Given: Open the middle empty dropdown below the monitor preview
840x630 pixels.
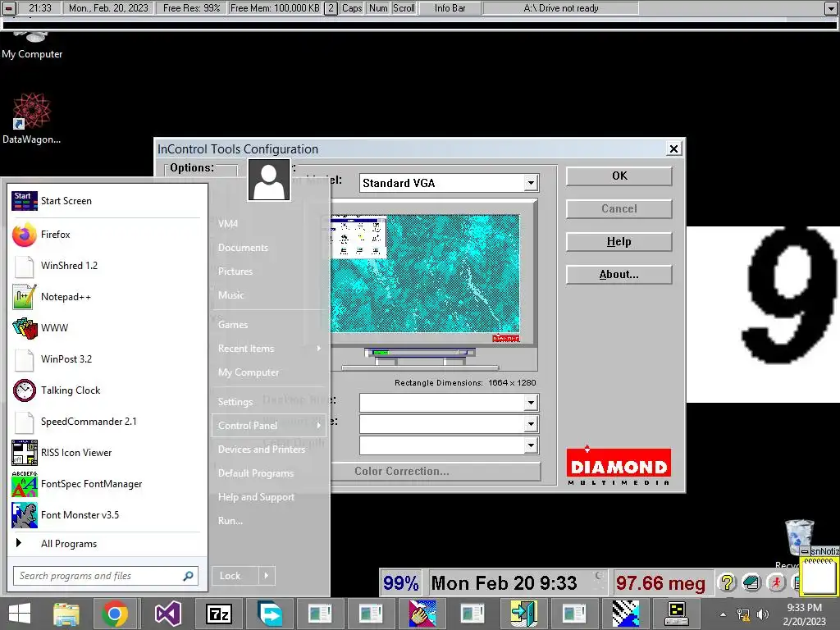Looking at the screenshot, I should [x=531, y=424].
